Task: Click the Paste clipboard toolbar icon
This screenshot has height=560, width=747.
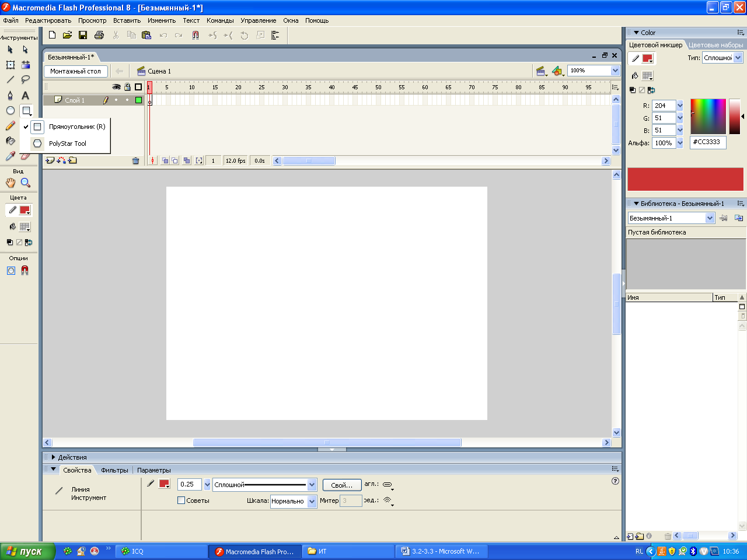Action: [x=146, y=35]
